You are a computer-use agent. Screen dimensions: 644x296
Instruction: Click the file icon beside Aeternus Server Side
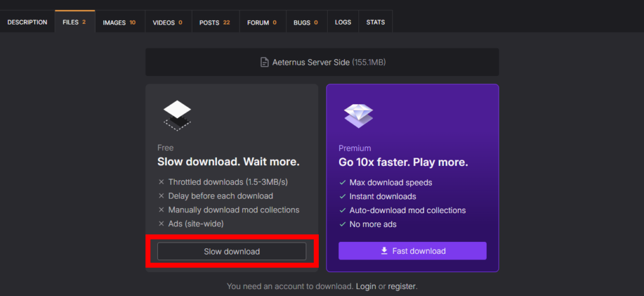click(265, 62)
